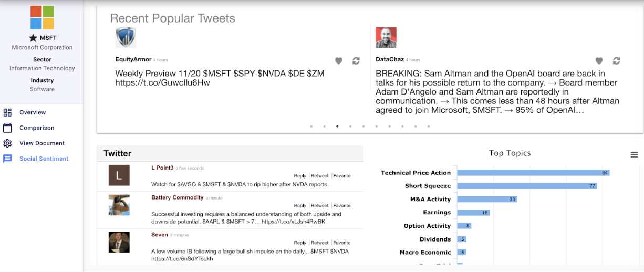Viewport: 644px width, 272px height.
Task: Open the Top Topics chart hamburger menu
Action: click(634, 154)
